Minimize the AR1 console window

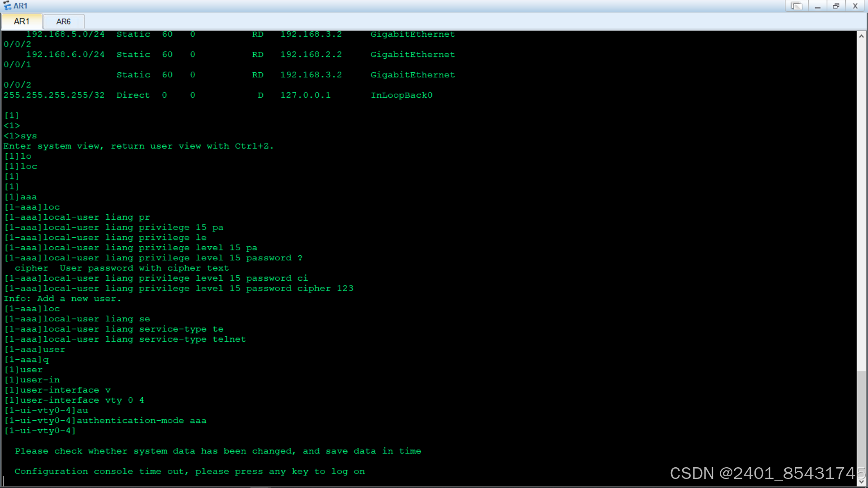(x=817, y=6)
